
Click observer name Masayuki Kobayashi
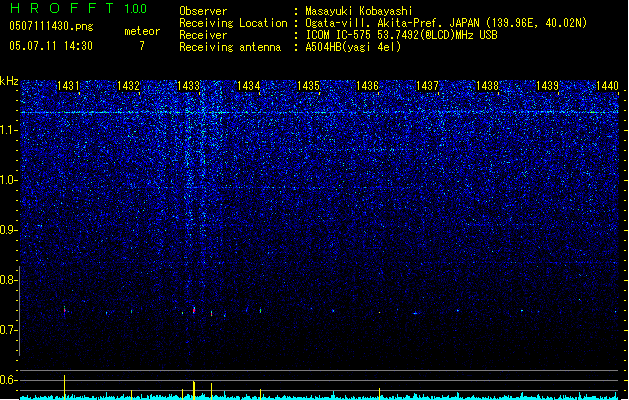(359, 11)
